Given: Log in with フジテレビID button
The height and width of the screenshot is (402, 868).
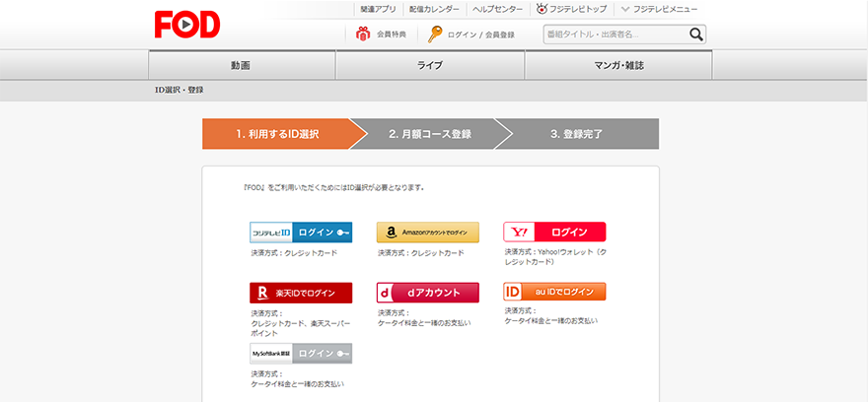Looking at the screenshot, I should click(301, 233).
